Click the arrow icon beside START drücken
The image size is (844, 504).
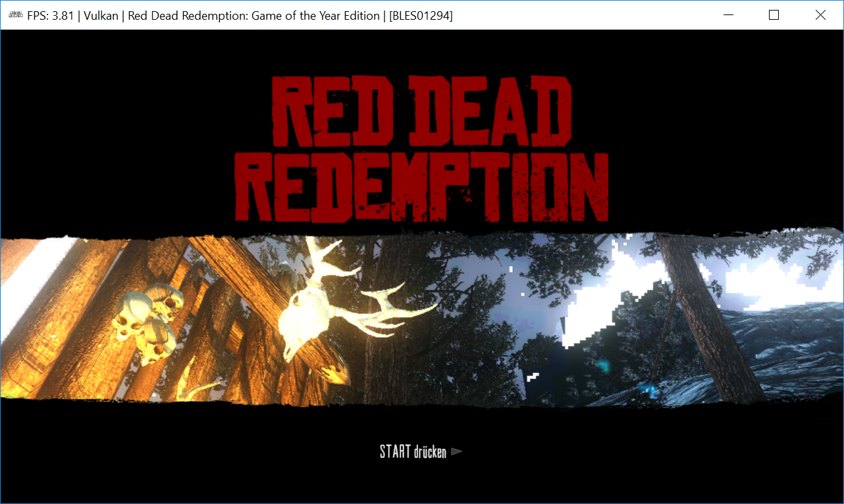click(457, 452)
